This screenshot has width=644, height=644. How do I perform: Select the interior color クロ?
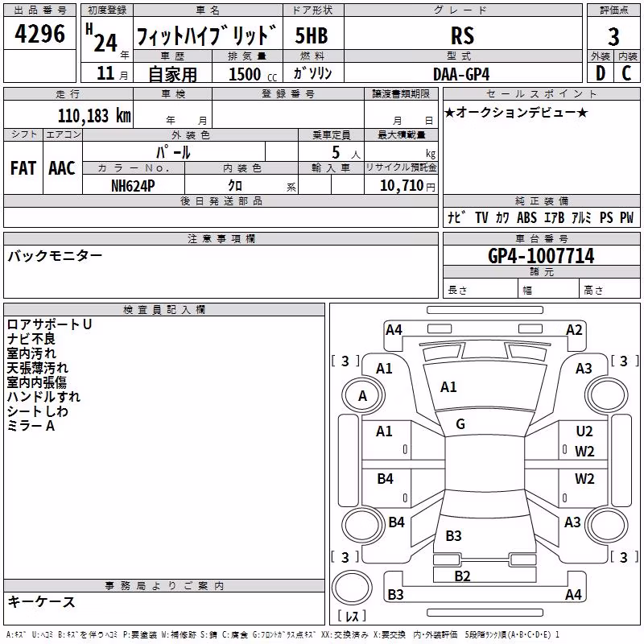(235, 186)
